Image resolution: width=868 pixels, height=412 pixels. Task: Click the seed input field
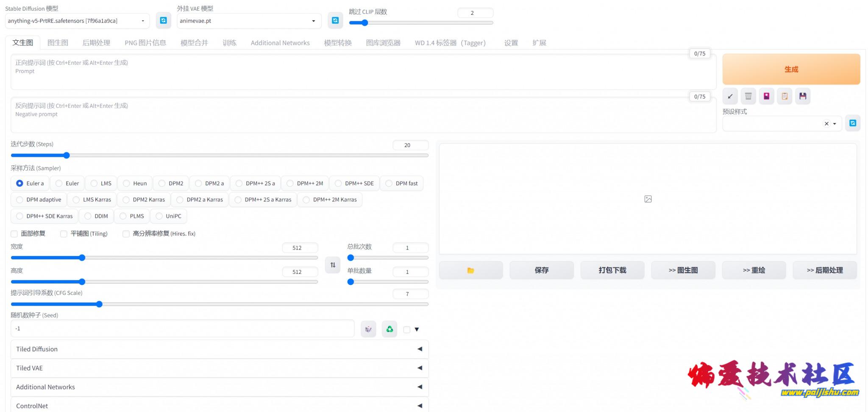point(182,328)
